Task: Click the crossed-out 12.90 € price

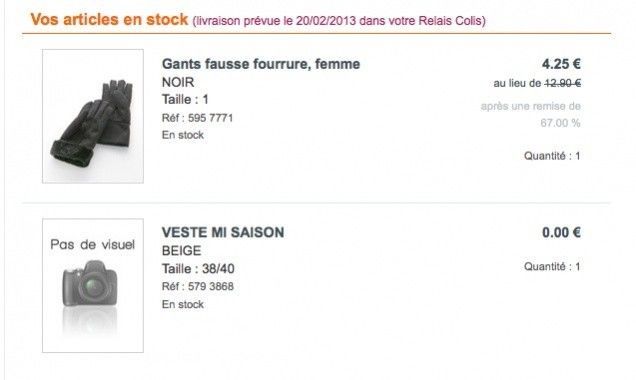Action: point(562,83)
